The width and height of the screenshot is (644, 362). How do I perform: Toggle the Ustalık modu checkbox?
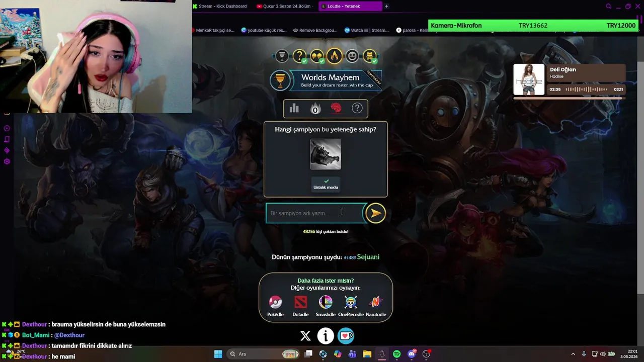326,184
